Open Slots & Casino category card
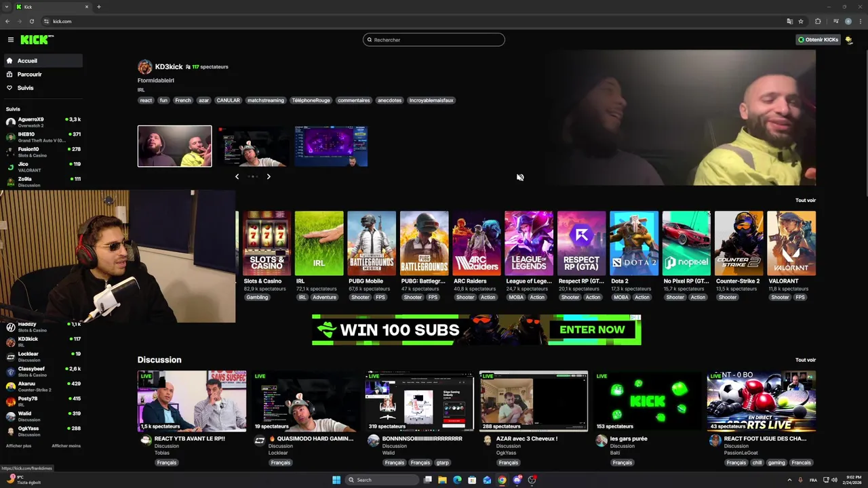This screenshot has height=488, width=868. click(267, 243)
